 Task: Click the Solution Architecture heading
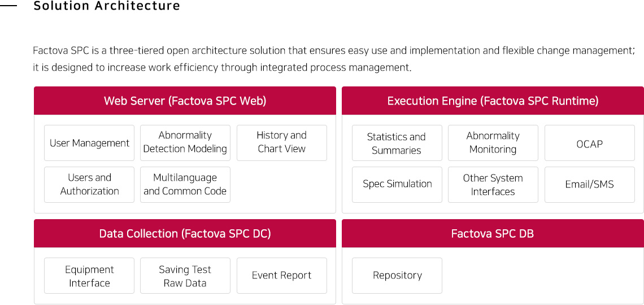[107, 6]
